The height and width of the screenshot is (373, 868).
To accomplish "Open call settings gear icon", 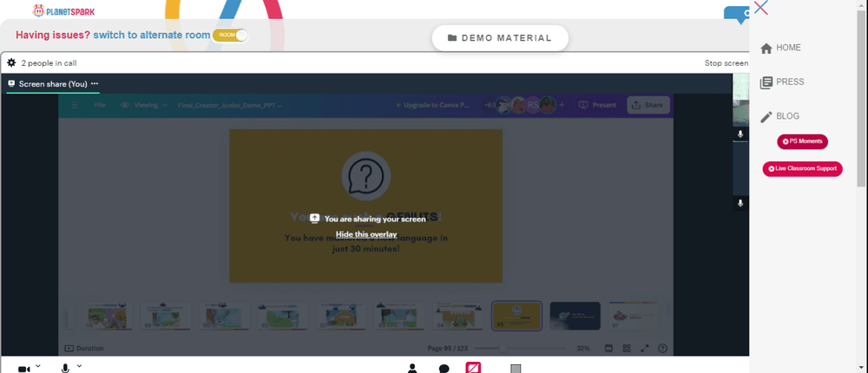I will (x=11, y=63).
